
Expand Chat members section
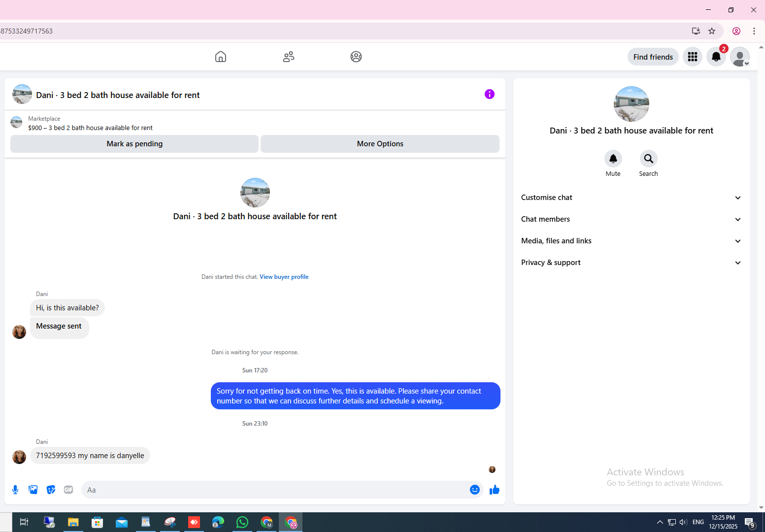click(x=631, y=219)
